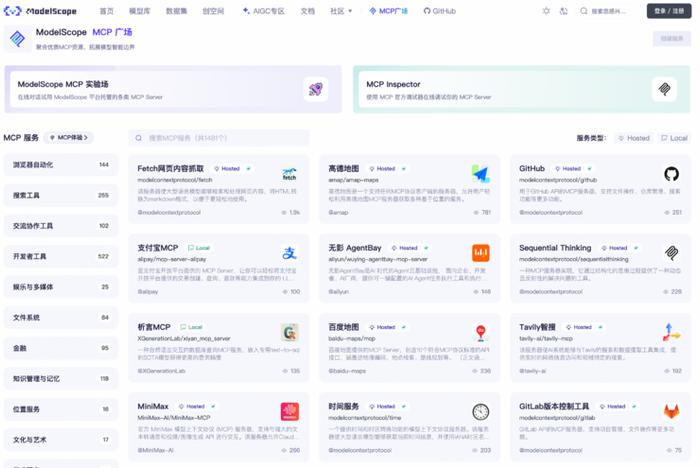Filter service type by Hosted

click(x=634, y=138)
